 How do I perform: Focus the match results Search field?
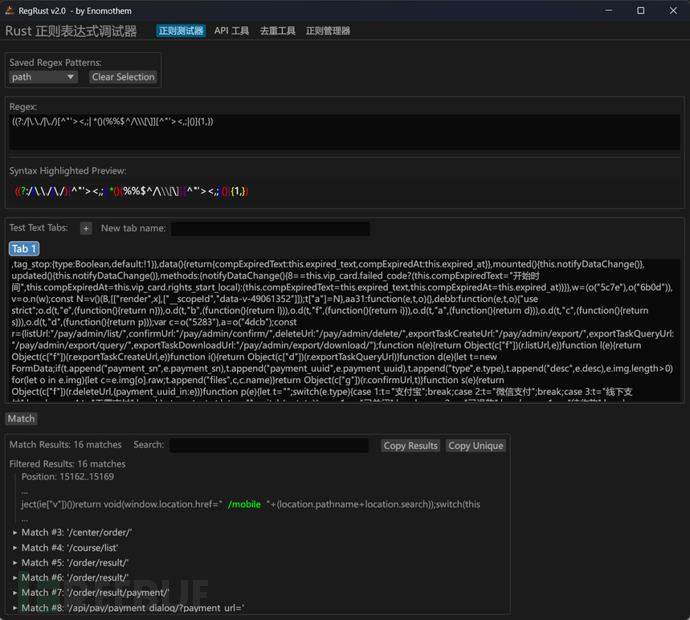click(x=269, y=446)
